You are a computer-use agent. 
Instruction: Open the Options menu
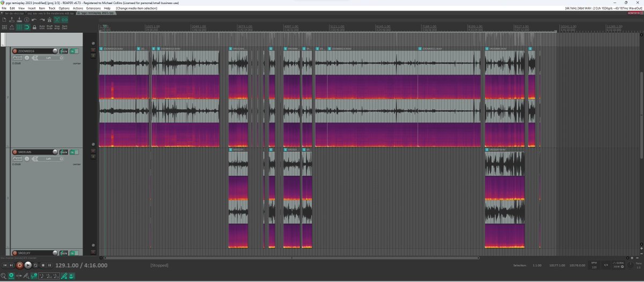[64, 9]
